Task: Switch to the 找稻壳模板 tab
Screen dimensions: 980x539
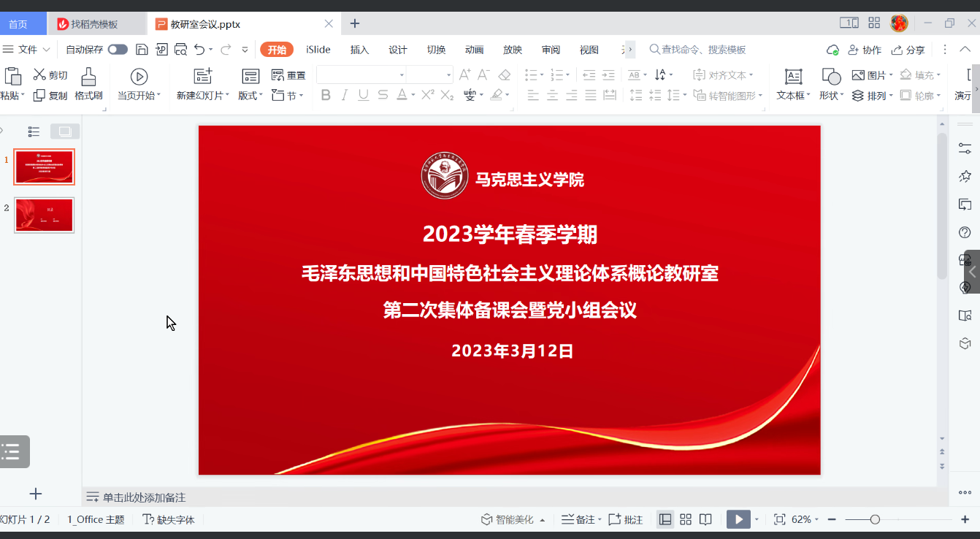Action: (x=93, y=24)
